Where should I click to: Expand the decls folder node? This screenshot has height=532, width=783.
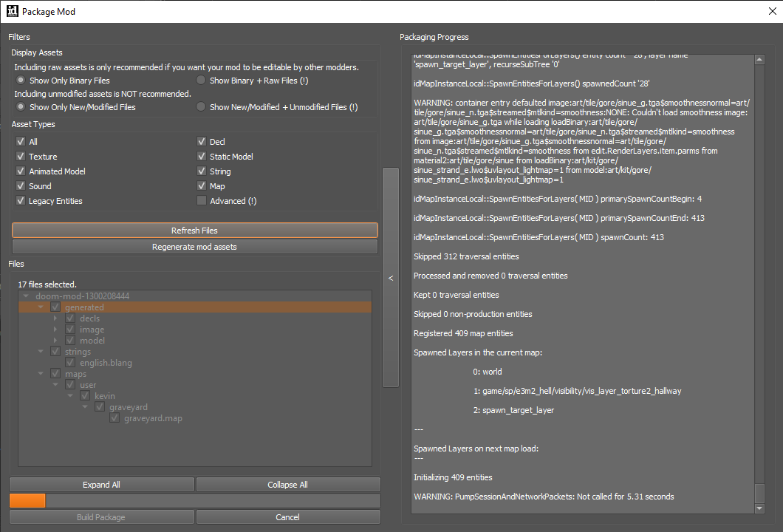55,318
